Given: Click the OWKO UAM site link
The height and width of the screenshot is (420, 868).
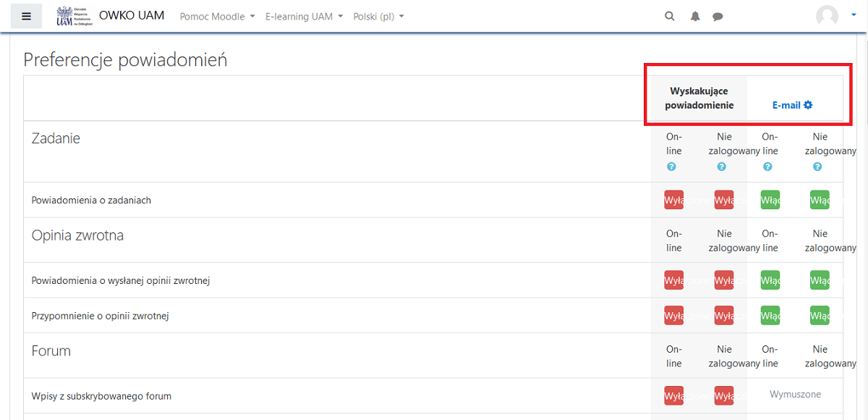Looking at the screenshot, I should pos(131,14).
